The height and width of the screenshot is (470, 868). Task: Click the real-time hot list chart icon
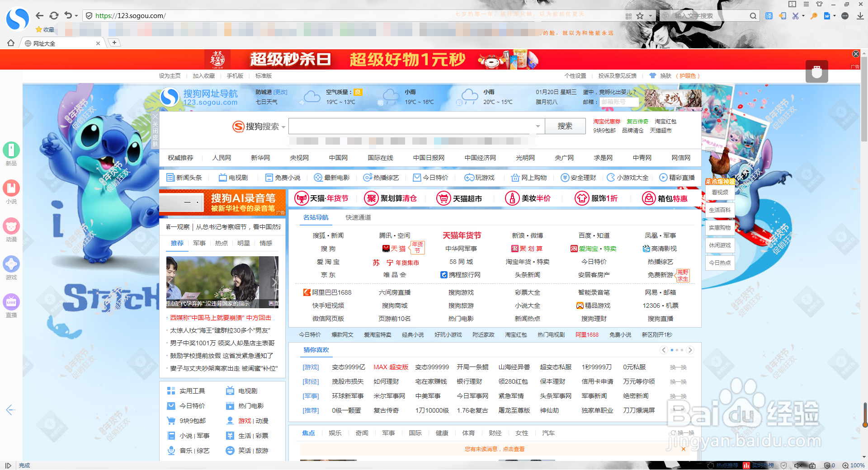(x=746, y=465)
